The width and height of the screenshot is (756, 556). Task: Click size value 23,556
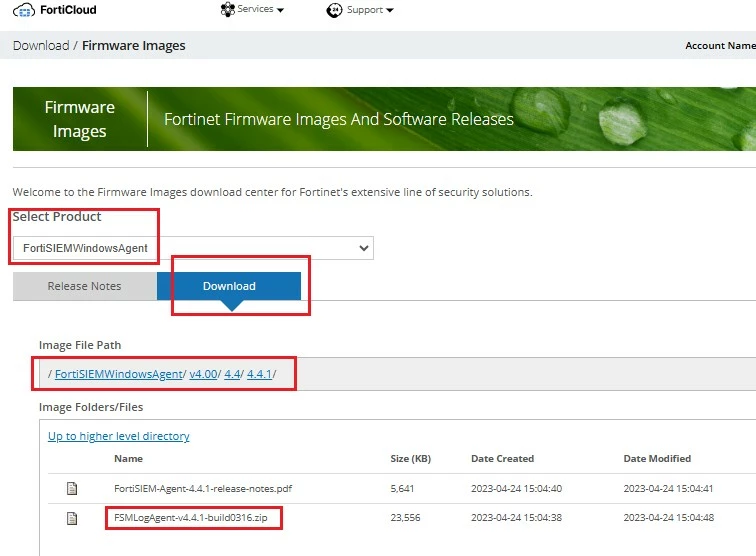[405, 517]
